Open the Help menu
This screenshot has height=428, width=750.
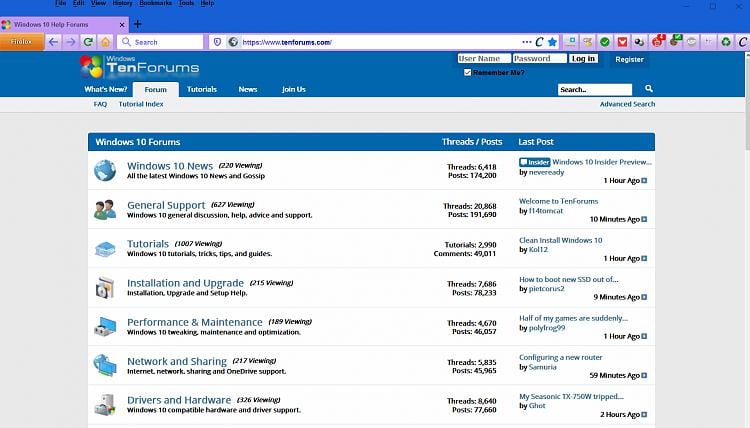[207, 3]
